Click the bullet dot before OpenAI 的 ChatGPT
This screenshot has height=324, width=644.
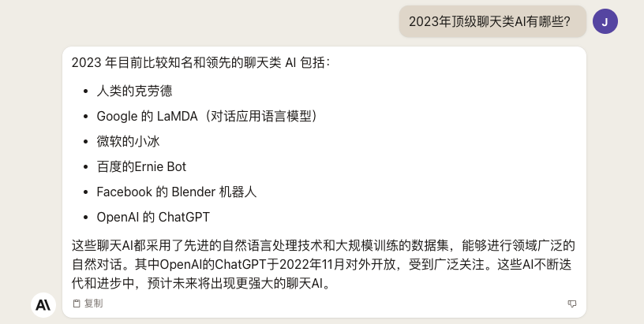[x=85, y=218]
